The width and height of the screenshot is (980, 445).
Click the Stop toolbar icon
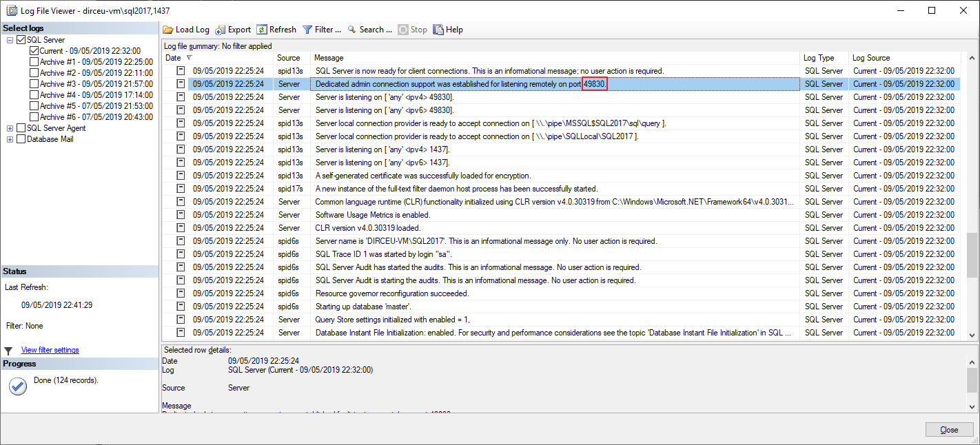tap(403, 30)
